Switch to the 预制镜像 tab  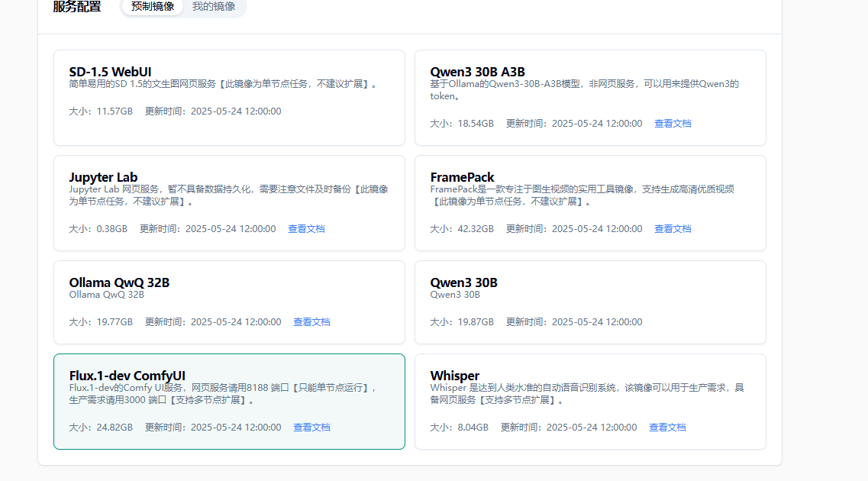153,7
